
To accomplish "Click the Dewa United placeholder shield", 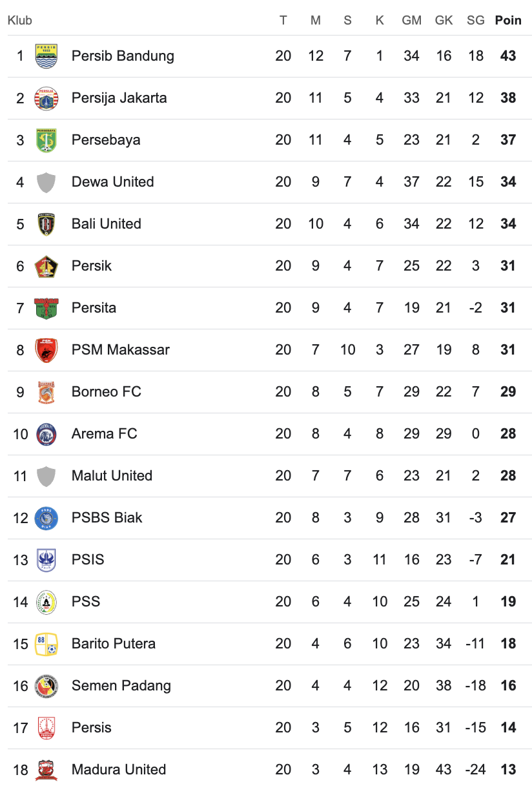I will tap(46, 182).
